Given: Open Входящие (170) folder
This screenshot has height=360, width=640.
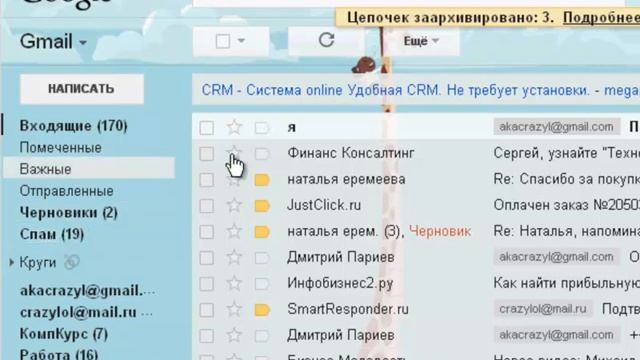Looking at the screenshot, I should (x=73, y=126).
